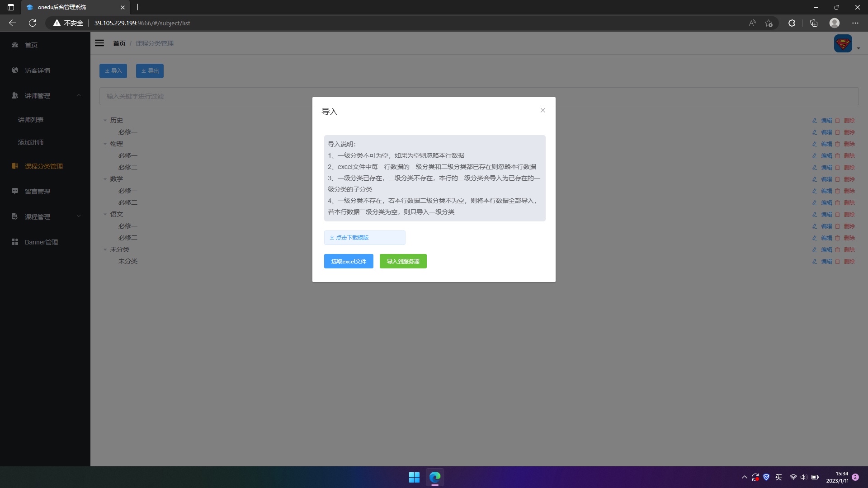Collapse the 讲师管理 sidebar menu
Image resolution: width=868 pixels, height=488 pixels.
[x=45, y=95]
